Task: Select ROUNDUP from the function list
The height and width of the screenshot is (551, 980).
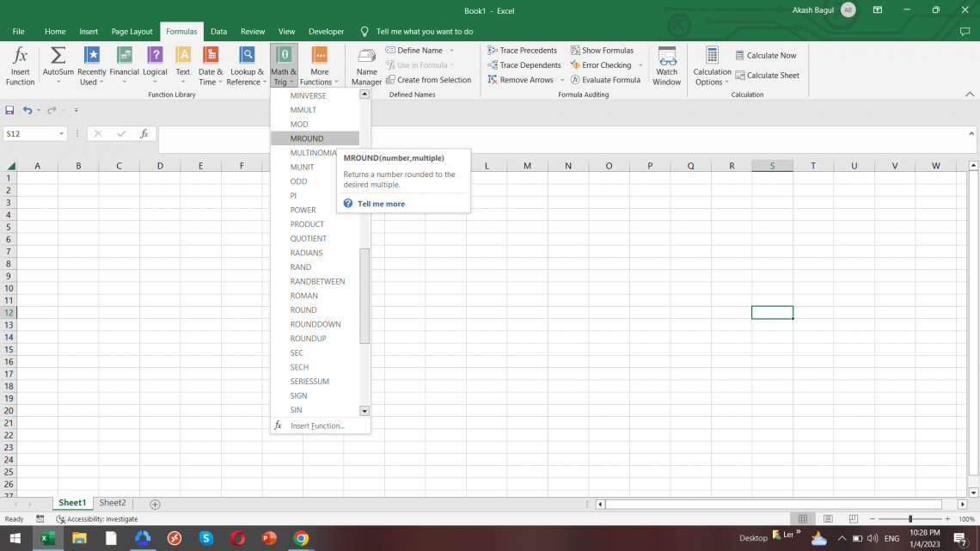Action: [309, 339]
